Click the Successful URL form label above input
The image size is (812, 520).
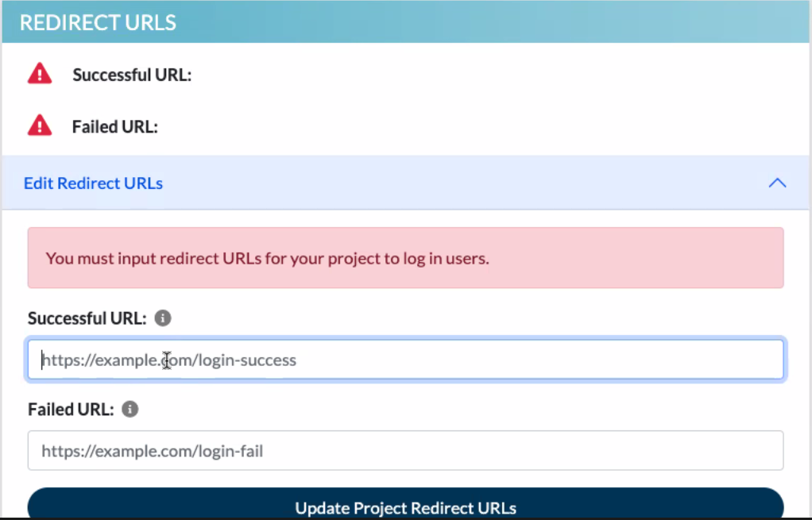(x=87, y=318)
